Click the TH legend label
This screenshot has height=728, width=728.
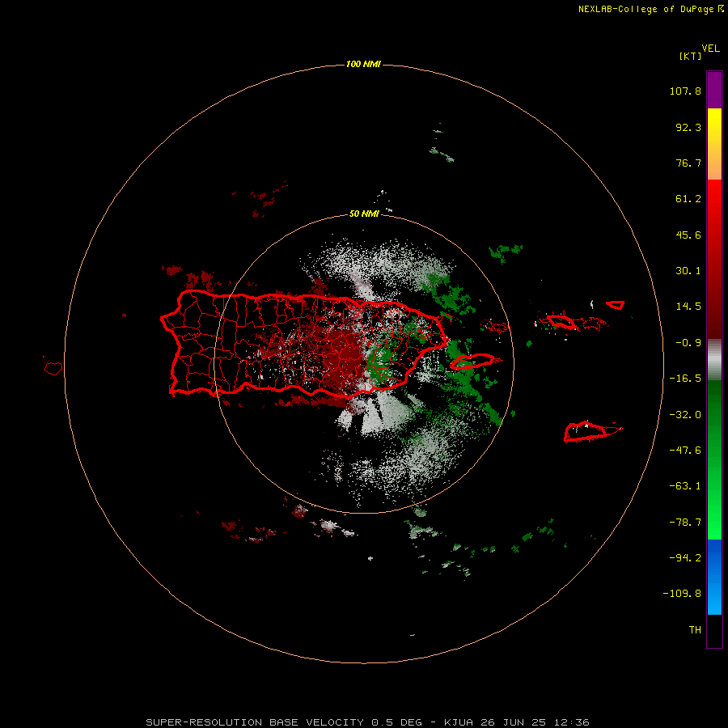tap(695, 630)
